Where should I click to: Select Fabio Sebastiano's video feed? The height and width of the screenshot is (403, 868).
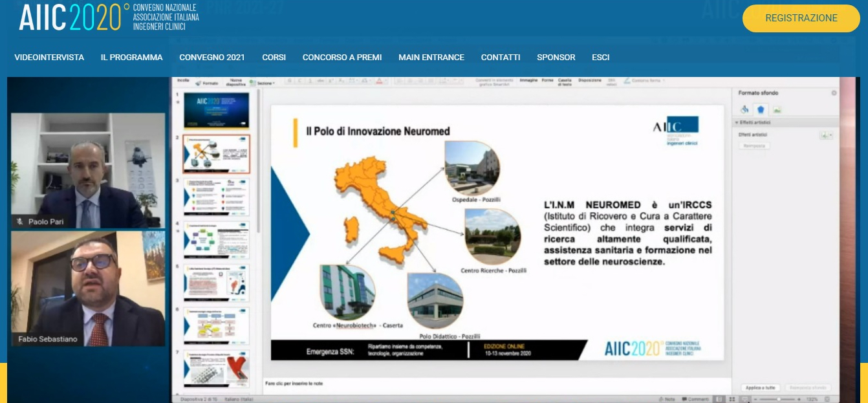tap(87, 289)
